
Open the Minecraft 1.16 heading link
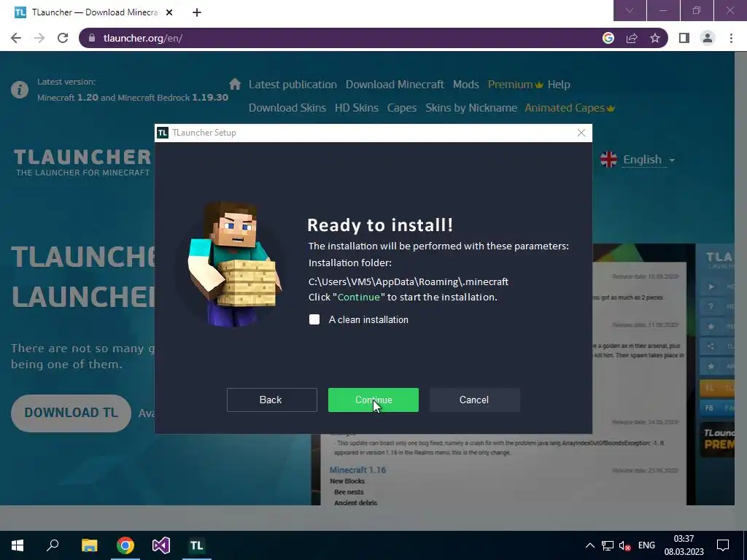pos(357,470)
